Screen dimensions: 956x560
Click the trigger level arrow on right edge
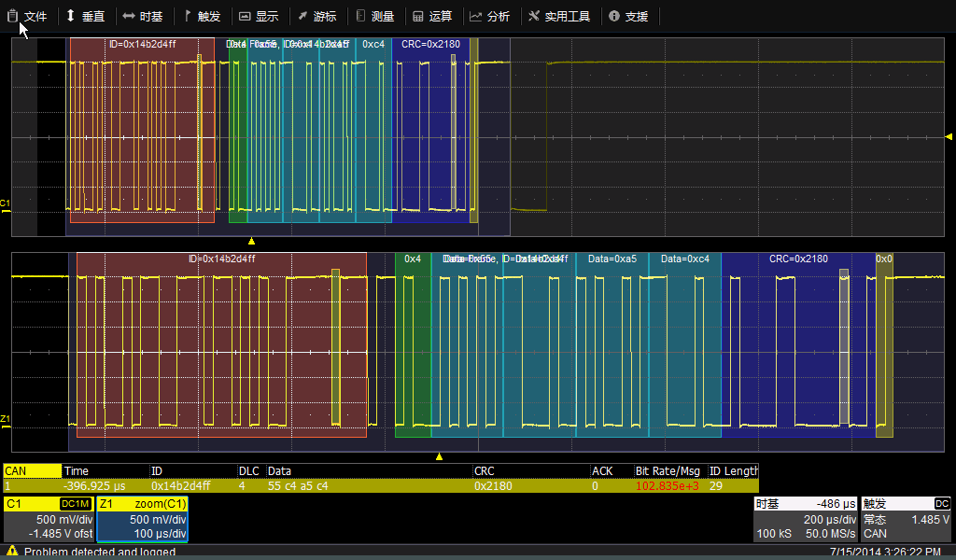949,136
